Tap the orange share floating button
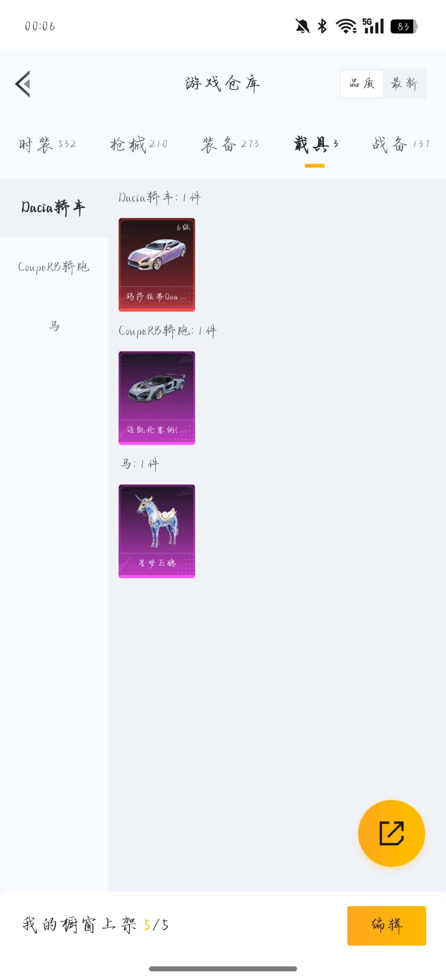446x980 pixels. point(391,833)
